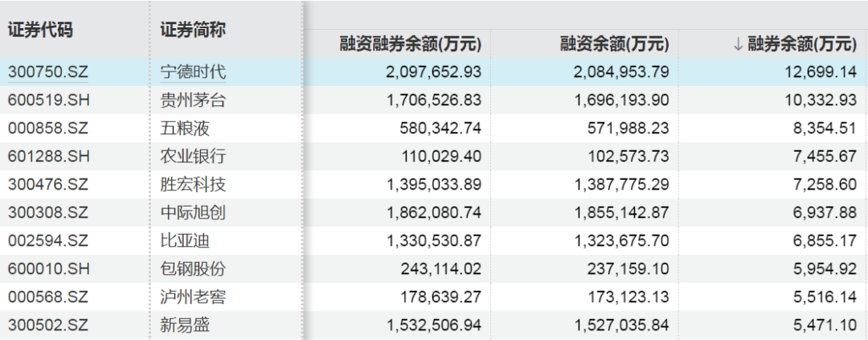Click the 泸州老窖 stock name

click(193, 297)
